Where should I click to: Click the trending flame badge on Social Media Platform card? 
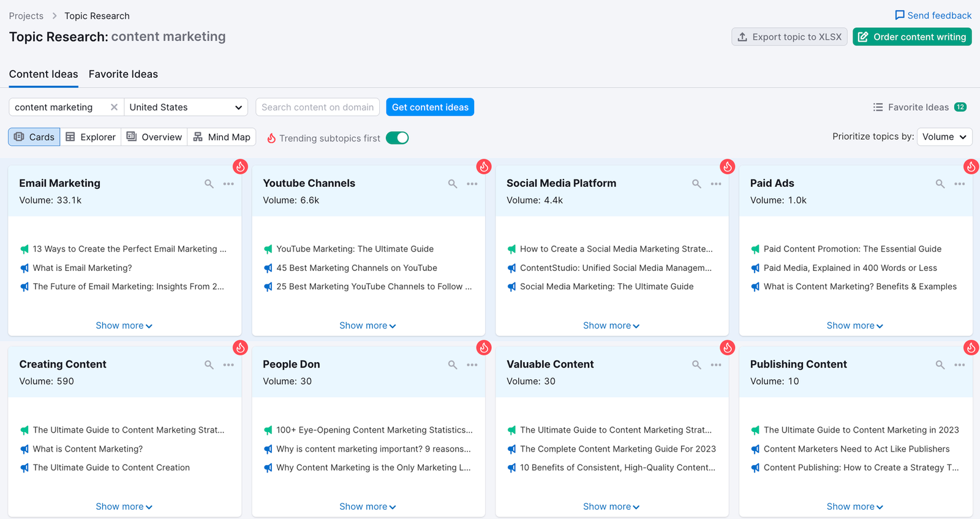[x=727, y=166]
